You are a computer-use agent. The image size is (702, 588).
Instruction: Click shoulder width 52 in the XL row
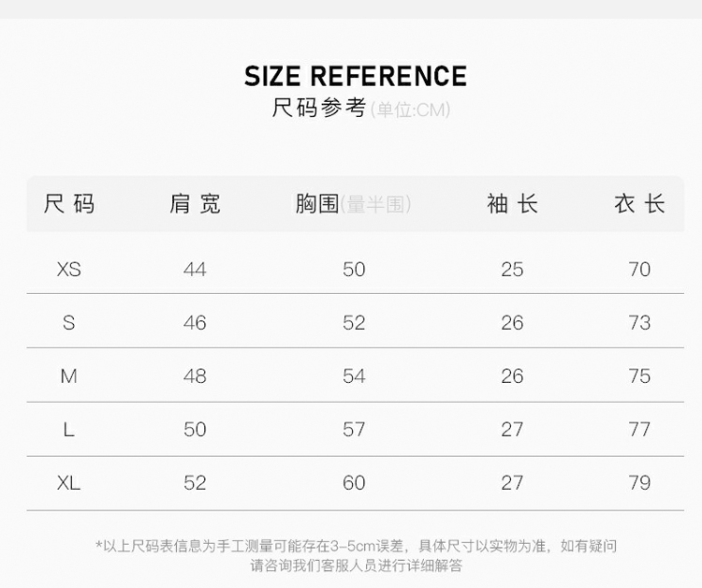coord(195,483)
